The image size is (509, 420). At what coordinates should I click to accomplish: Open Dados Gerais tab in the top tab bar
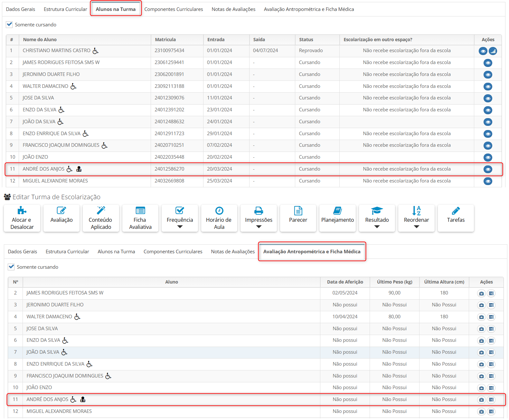(21, 9)
